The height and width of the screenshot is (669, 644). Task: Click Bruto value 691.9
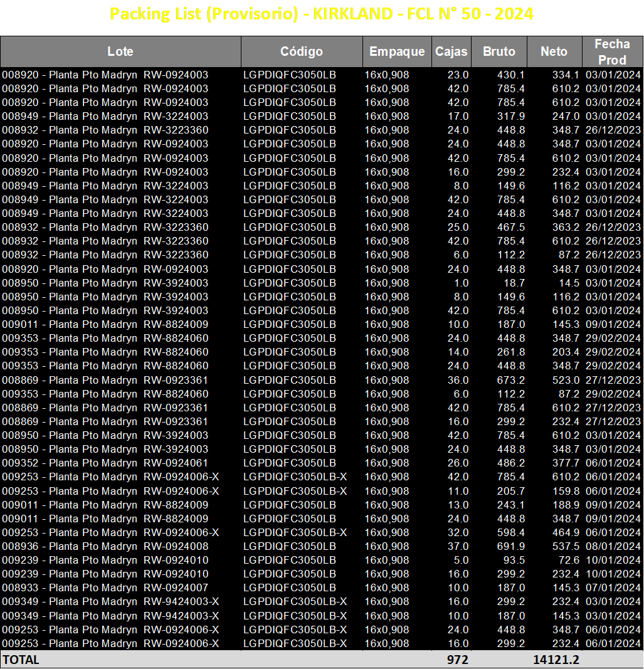tap(511, 546)
